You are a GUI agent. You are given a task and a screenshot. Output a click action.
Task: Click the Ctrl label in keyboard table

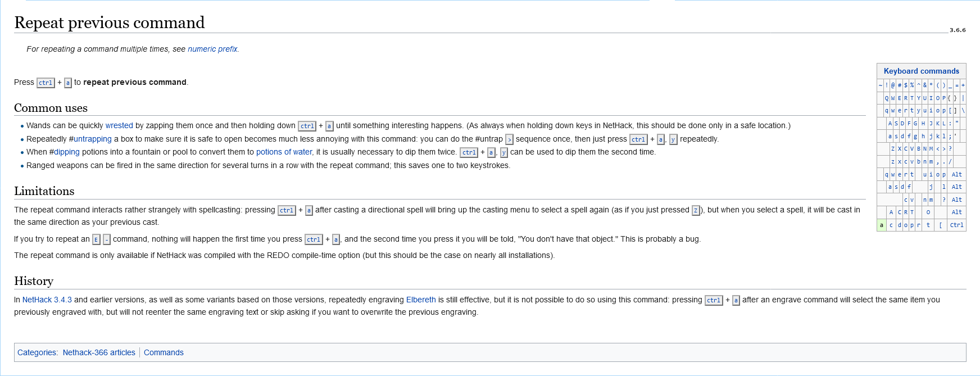tap(956, 225)
